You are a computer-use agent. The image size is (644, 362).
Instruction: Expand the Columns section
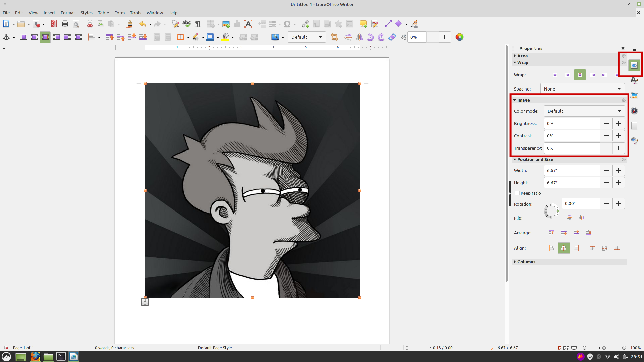[526, 262]
